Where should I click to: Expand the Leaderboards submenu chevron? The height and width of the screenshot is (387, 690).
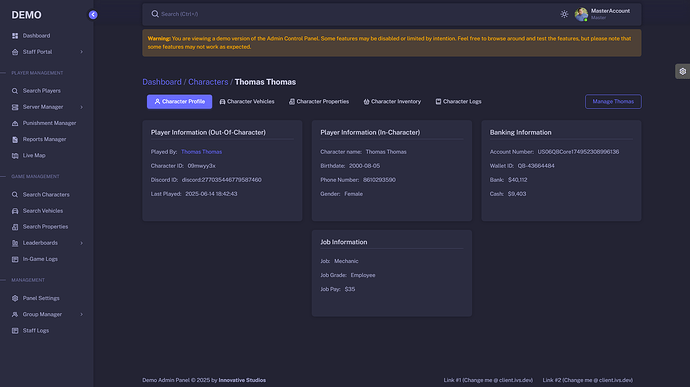(x=81, y=243)
